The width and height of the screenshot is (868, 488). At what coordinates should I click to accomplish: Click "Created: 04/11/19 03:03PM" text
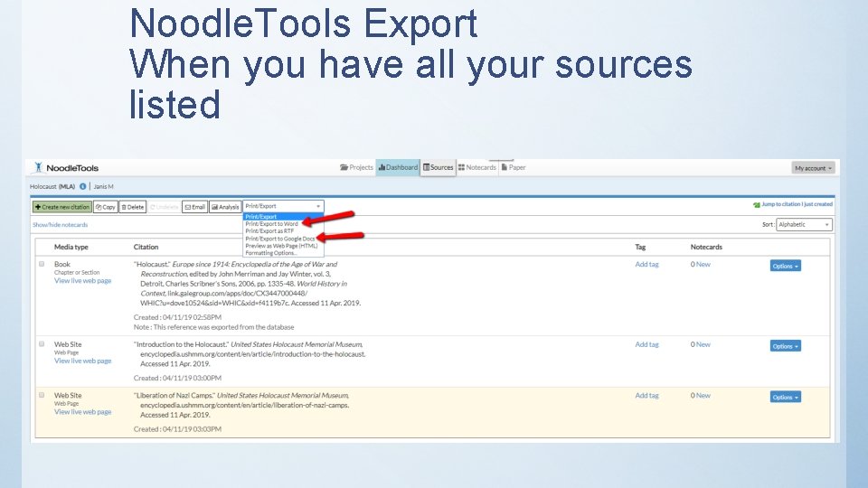point(177,429)
